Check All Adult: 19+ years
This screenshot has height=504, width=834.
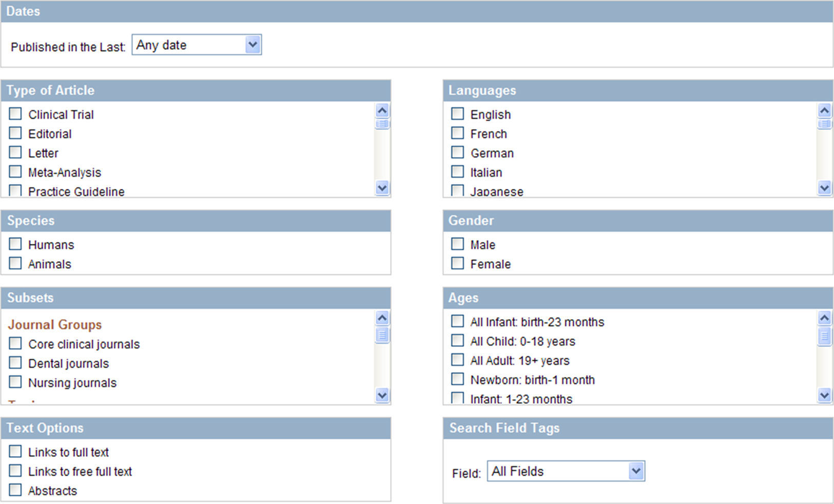coord(457,360)
